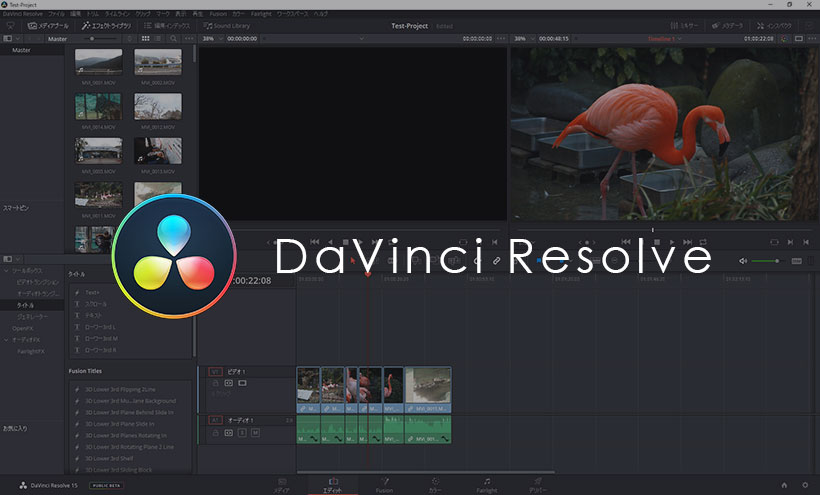Select the Master bin
Screen dimensions: 820x495
21,50
